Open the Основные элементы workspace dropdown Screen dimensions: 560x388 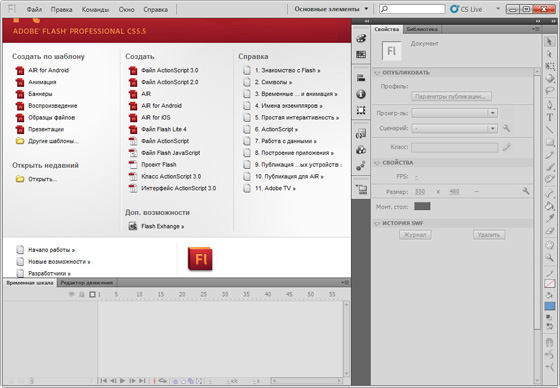click(331, 9)
